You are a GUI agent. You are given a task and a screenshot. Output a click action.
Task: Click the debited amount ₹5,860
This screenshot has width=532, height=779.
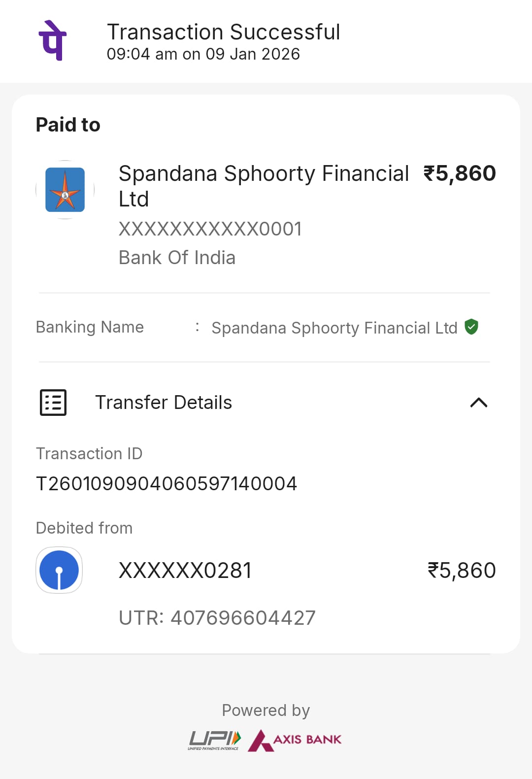[x=462, y=571]
